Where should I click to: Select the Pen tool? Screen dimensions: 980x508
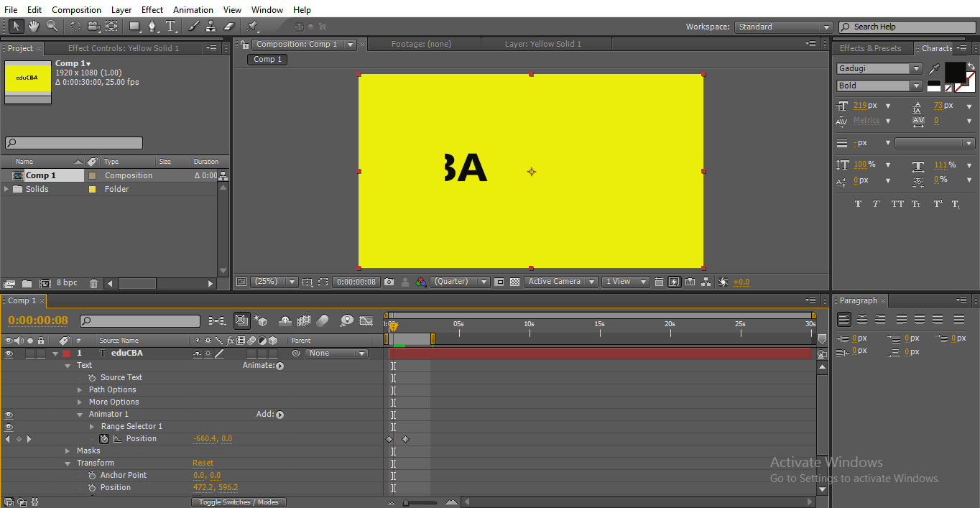pyautogui.click(x=152, y=26)
